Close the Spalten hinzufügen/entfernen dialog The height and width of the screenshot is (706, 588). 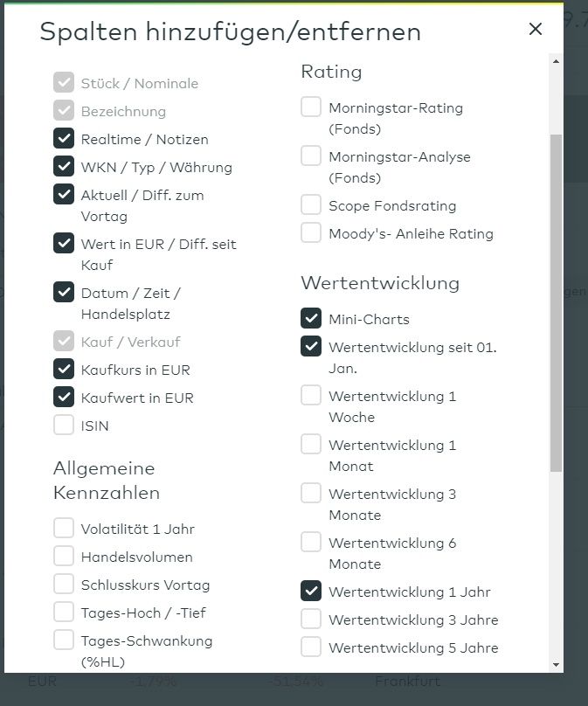click(536, 29)
